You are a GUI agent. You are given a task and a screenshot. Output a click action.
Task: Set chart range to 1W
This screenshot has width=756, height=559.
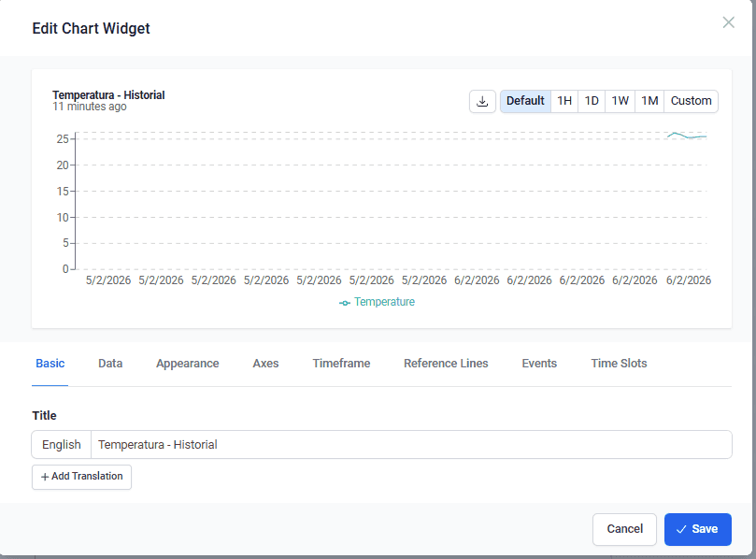620,101
